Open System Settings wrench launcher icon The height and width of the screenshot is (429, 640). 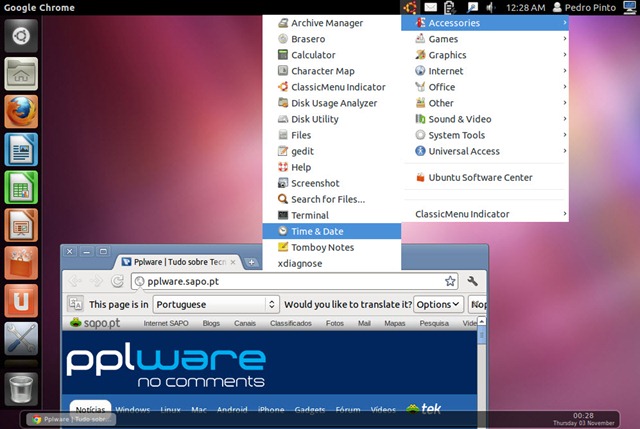coord(21,339)
